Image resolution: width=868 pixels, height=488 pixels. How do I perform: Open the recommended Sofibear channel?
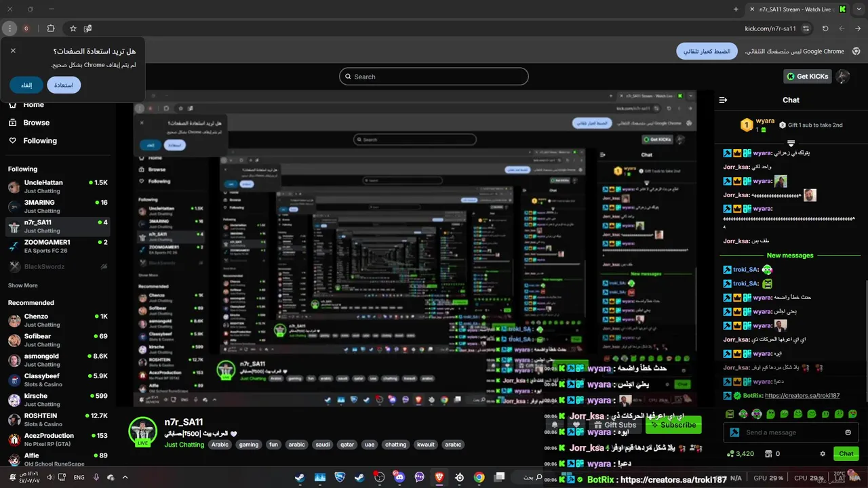58,340
